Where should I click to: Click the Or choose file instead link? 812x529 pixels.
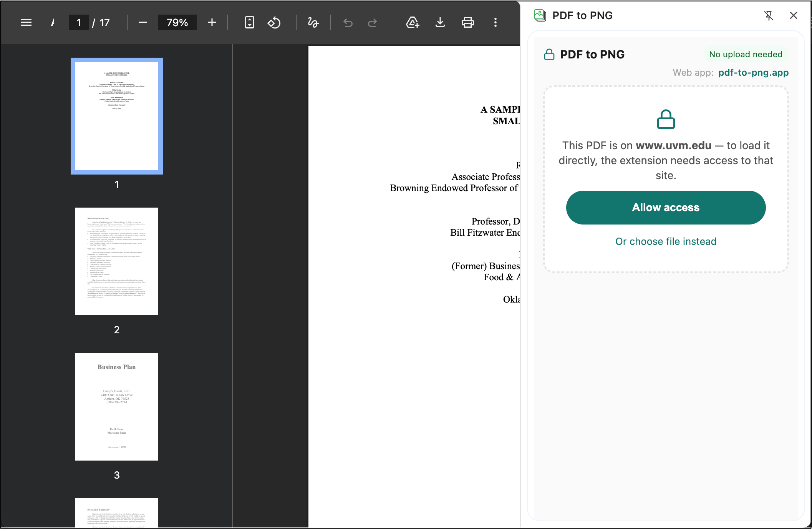pyautogui.click(x=666, y=241)
